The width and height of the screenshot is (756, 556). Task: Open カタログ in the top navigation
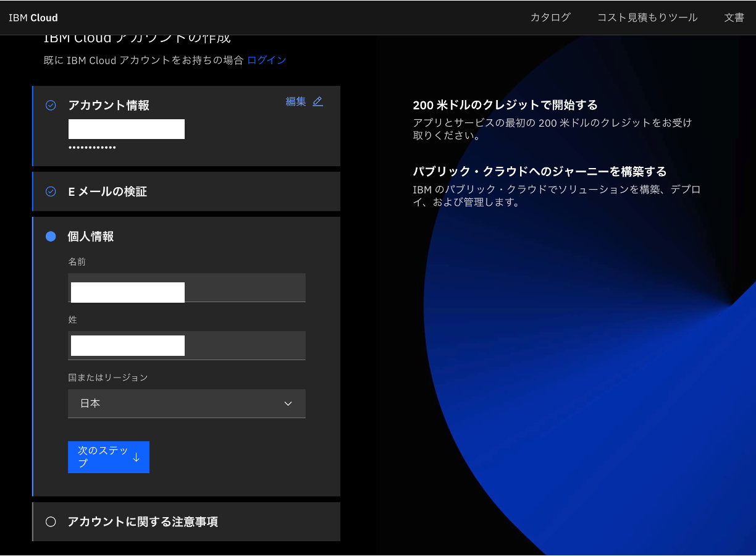coord(550,17)
